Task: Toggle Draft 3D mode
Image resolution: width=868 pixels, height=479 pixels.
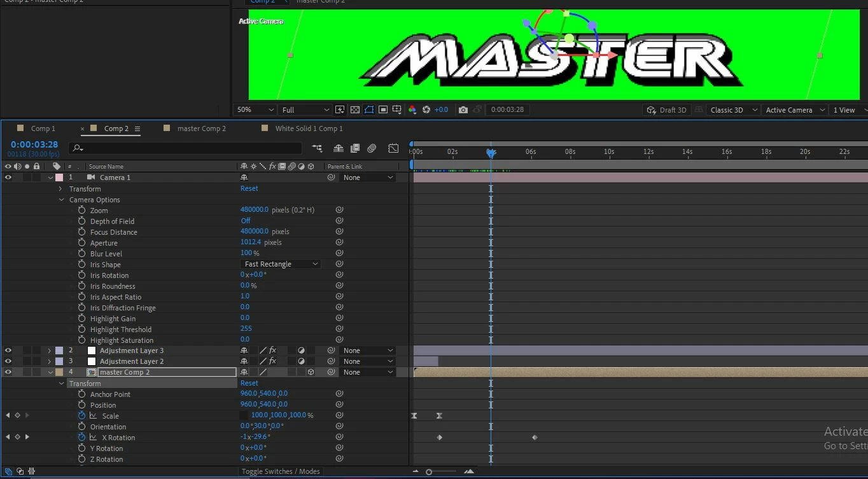Action: coord(667,110)
